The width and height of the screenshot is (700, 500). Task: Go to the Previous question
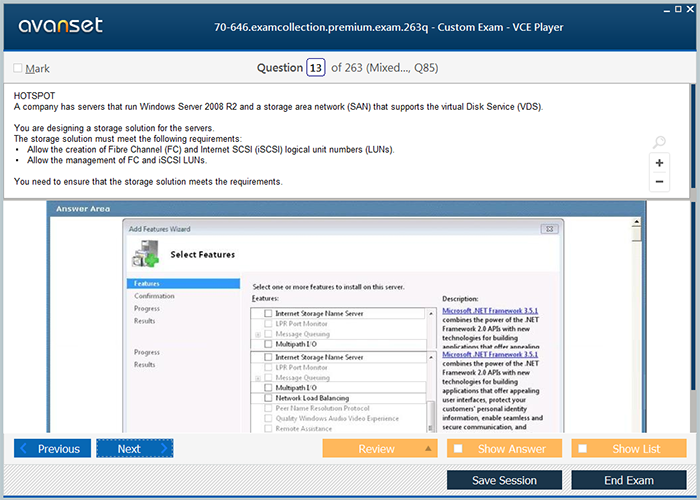[52, 448]
